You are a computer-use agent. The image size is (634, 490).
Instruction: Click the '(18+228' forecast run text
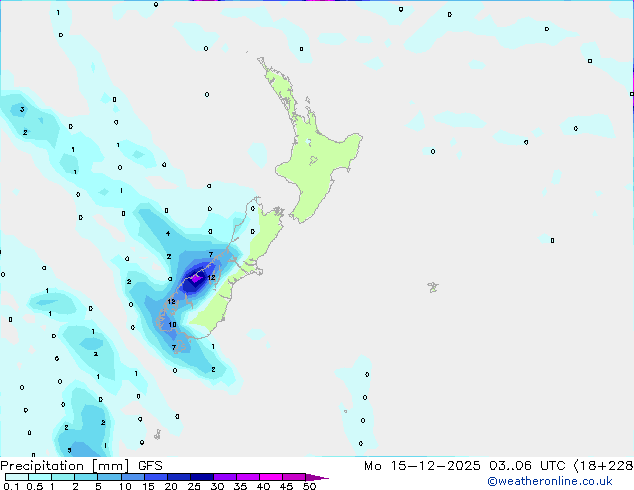tap(603, 466)
